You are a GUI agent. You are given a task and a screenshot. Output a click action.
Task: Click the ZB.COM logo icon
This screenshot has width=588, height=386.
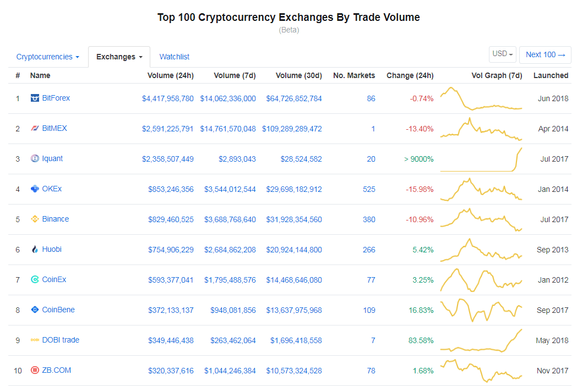coord(35,370)
